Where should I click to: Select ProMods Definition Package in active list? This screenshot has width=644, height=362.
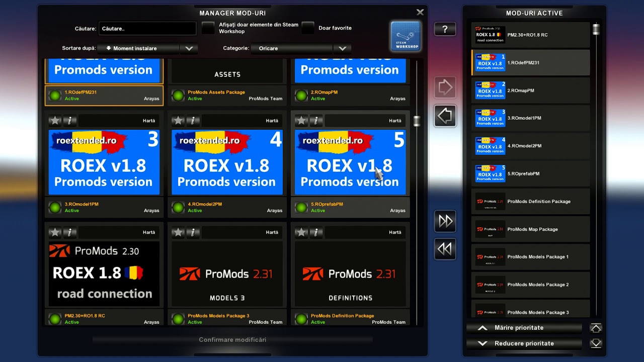pyautogui.click(x=531, y=201)
